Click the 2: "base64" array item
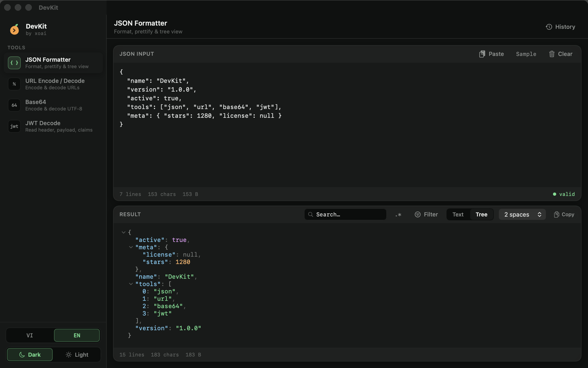This screenshot has width=588, height=368. click(x=164, y=306)
